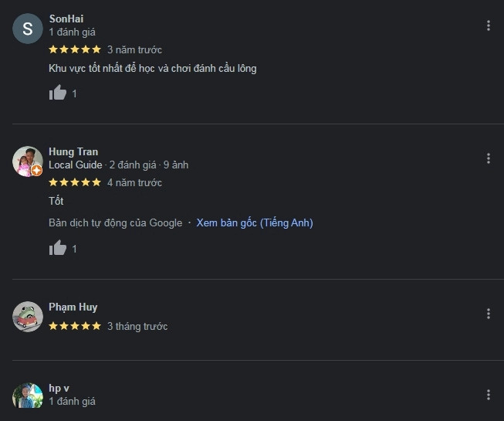
Task: Click hp v's profile picture
Action: point(28,397)
